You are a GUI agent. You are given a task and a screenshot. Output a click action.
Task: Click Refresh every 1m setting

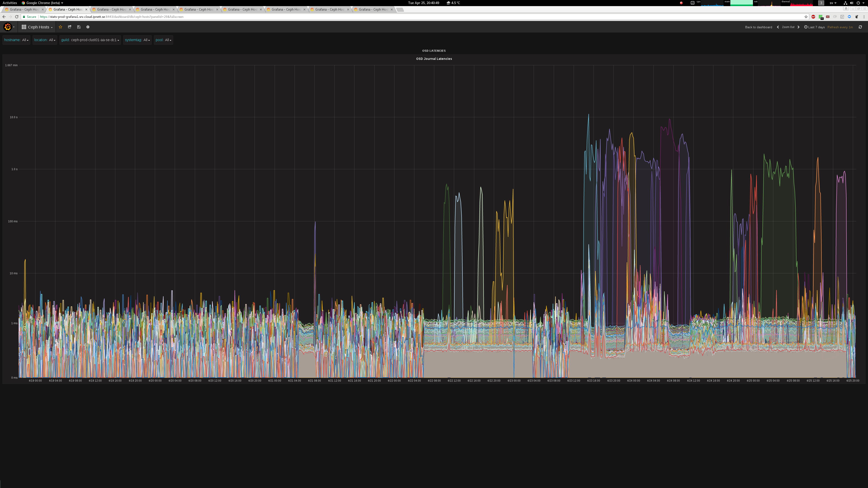840,27
